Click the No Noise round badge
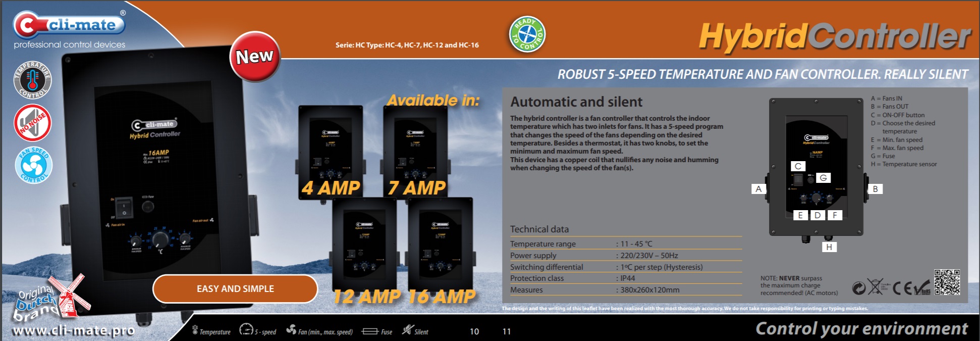This screenshot has width=980, height=341. [32, 123]
